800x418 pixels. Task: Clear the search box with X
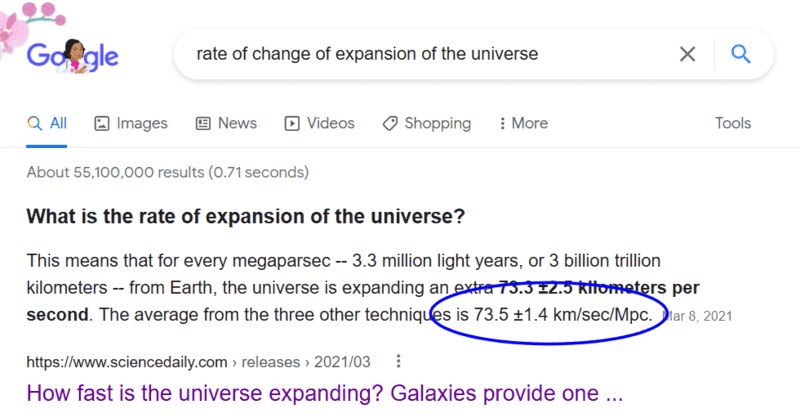687,54
